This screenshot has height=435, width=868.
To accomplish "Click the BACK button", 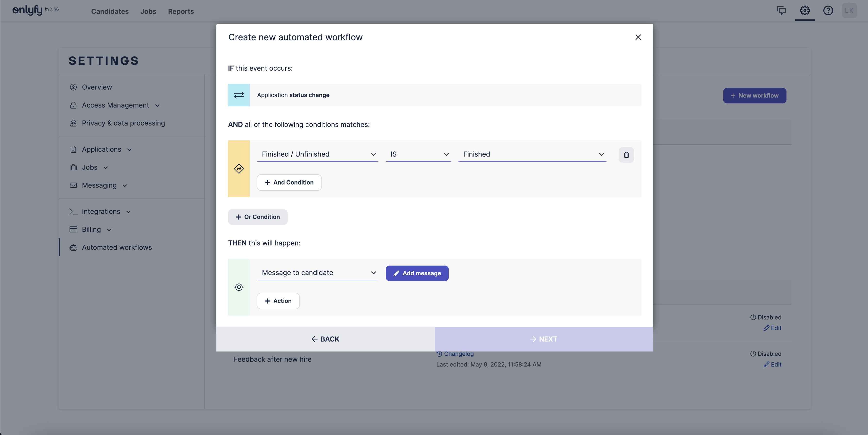I will click(325, 339).
